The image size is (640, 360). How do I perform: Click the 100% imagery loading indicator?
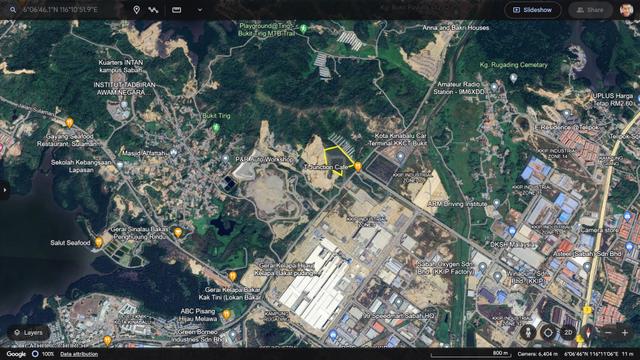[x=43, y=354]
